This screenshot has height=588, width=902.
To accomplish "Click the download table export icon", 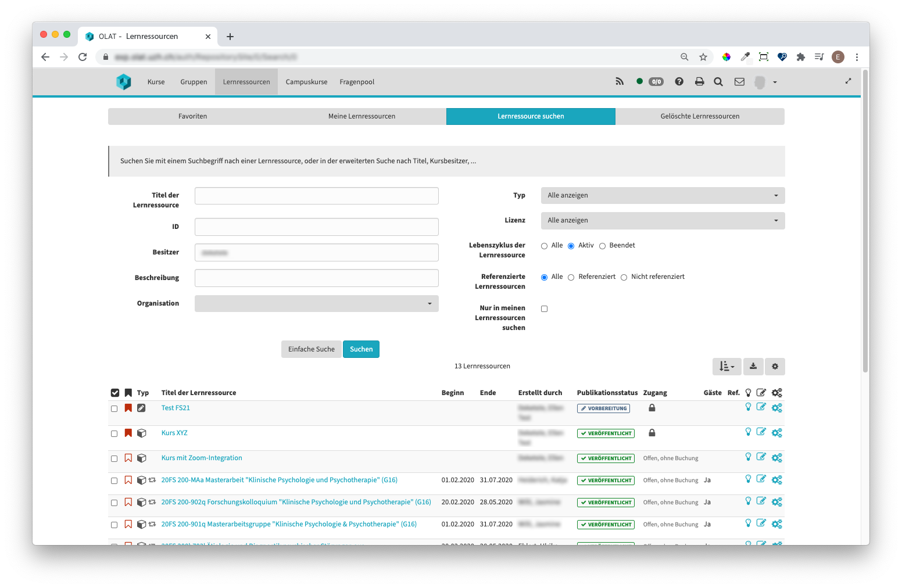I will [x=753, y=366].
